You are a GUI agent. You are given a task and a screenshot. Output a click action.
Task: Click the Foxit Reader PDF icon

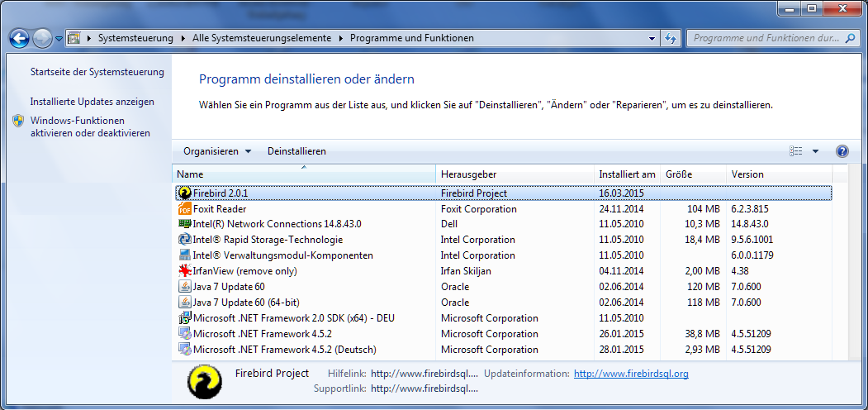point(185,209)
